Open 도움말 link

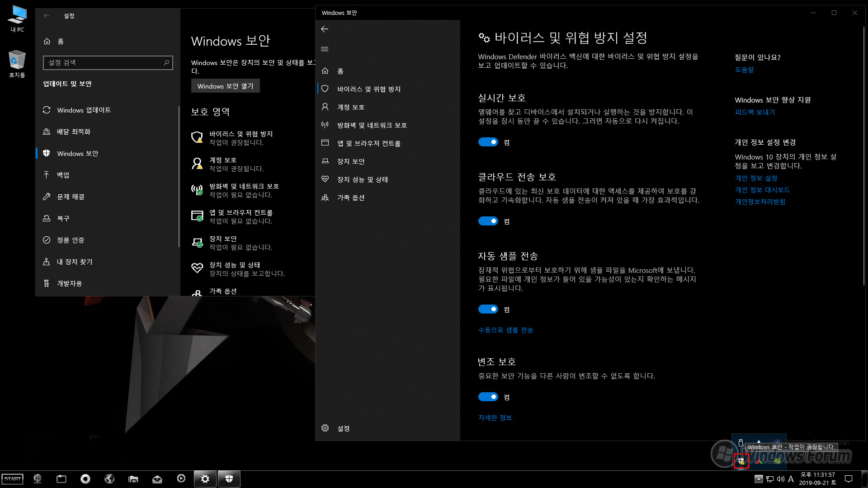coord(744,70)
